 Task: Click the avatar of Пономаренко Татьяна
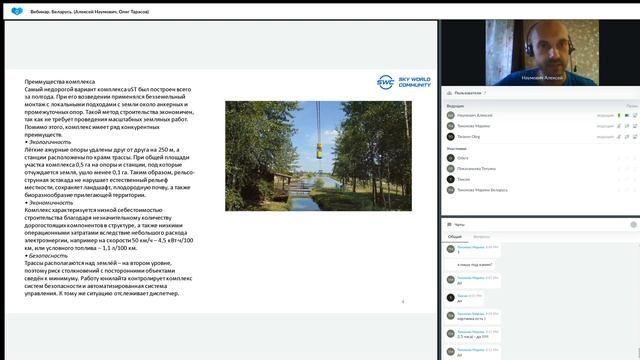pos(451,169)
